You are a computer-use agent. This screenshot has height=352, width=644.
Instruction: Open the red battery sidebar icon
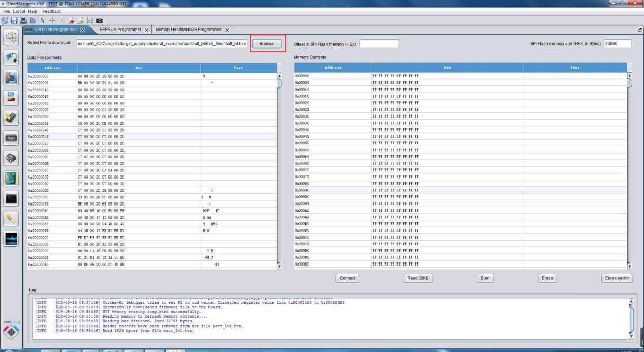click(x=11, y=98)
